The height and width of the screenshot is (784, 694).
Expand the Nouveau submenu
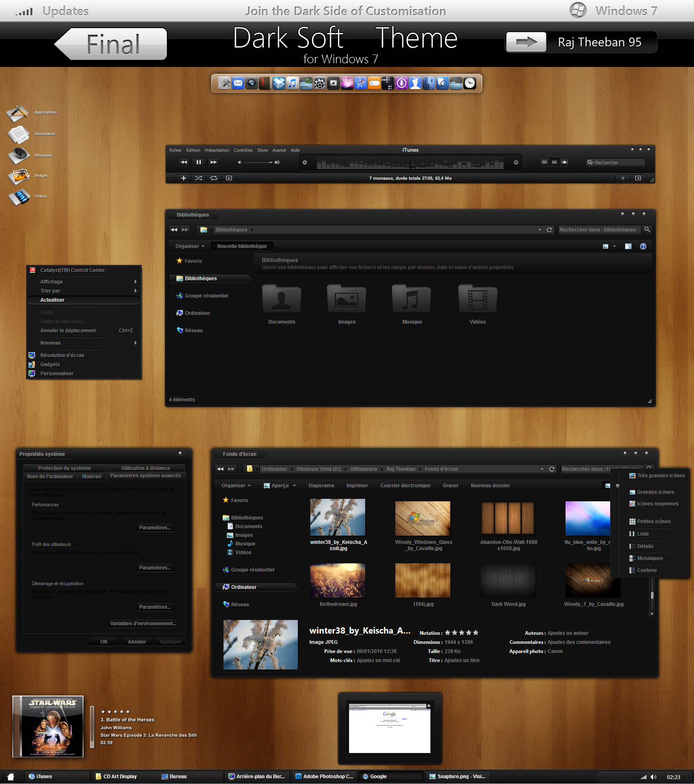pos(84,343)
